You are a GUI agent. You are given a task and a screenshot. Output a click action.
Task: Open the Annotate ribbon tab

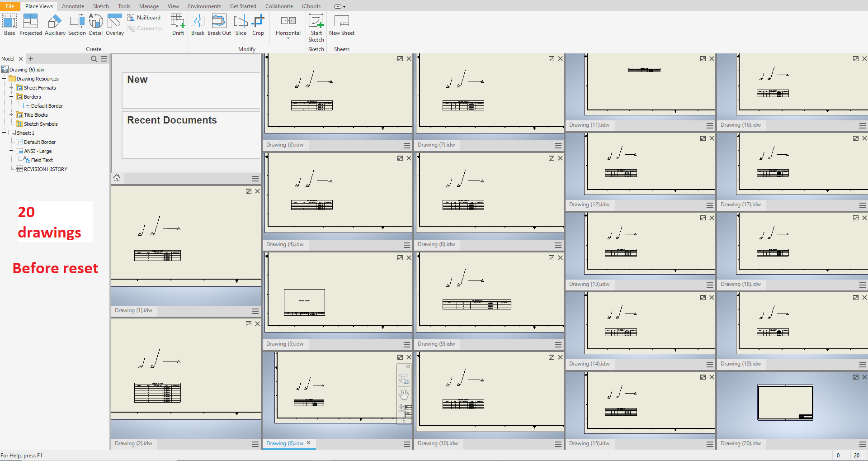tap(73, 6)
